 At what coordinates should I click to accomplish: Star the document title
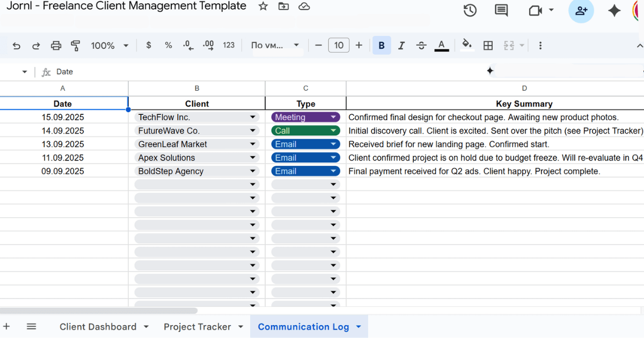click(263, 6)
